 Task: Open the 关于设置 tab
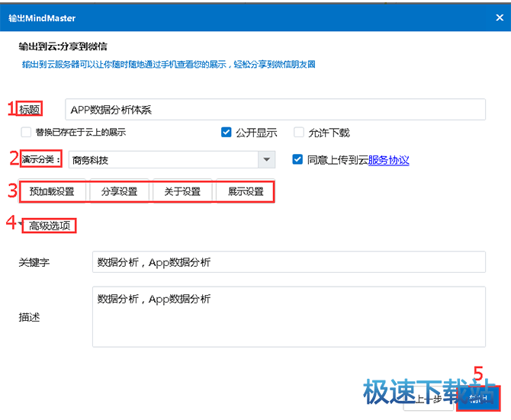click(x=182, y=191)
